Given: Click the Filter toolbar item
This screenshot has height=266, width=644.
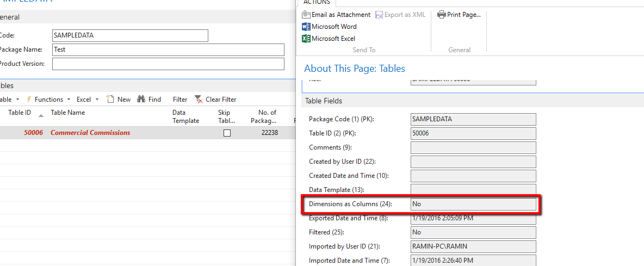Looking at the screenshot, I should click(180, 100).
